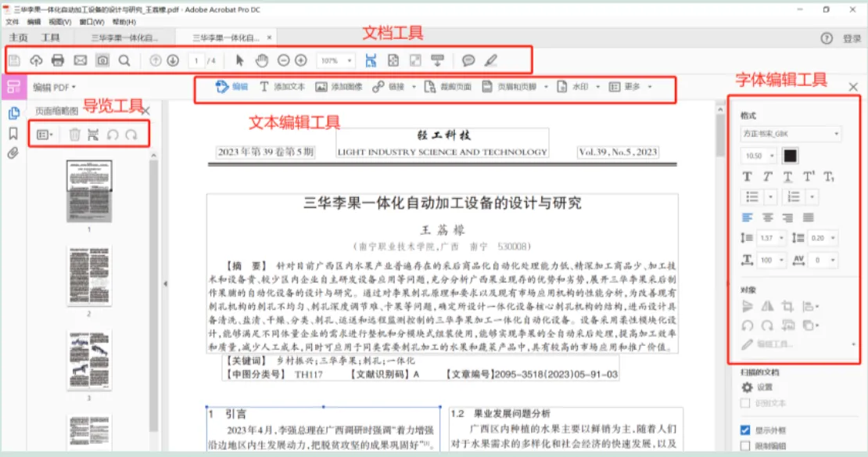This screenshot has height=457, width=868.
Task: Switch to full screen mode icon
Action: tap(415, 60)
